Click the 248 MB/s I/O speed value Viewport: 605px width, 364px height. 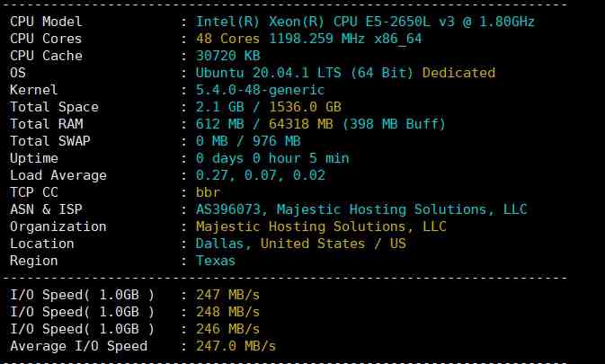[227, 312]
